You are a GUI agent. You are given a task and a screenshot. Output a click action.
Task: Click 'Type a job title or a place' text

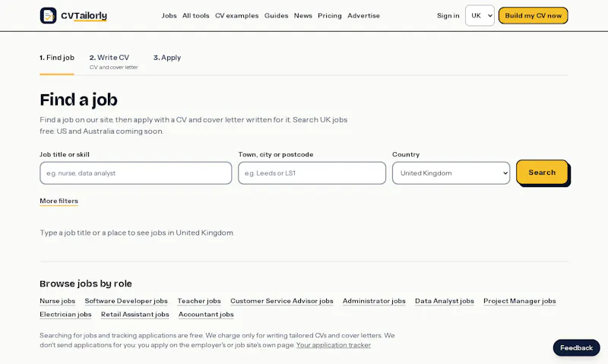tap(137, 233)
